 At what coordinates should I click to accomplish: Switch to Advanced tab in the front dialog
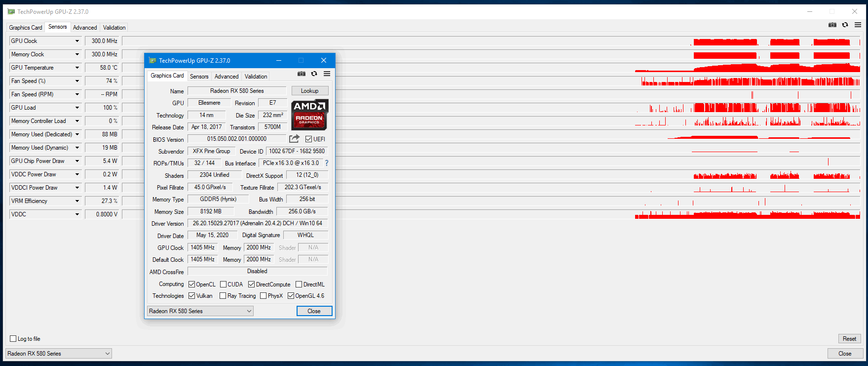pos(226,77)
